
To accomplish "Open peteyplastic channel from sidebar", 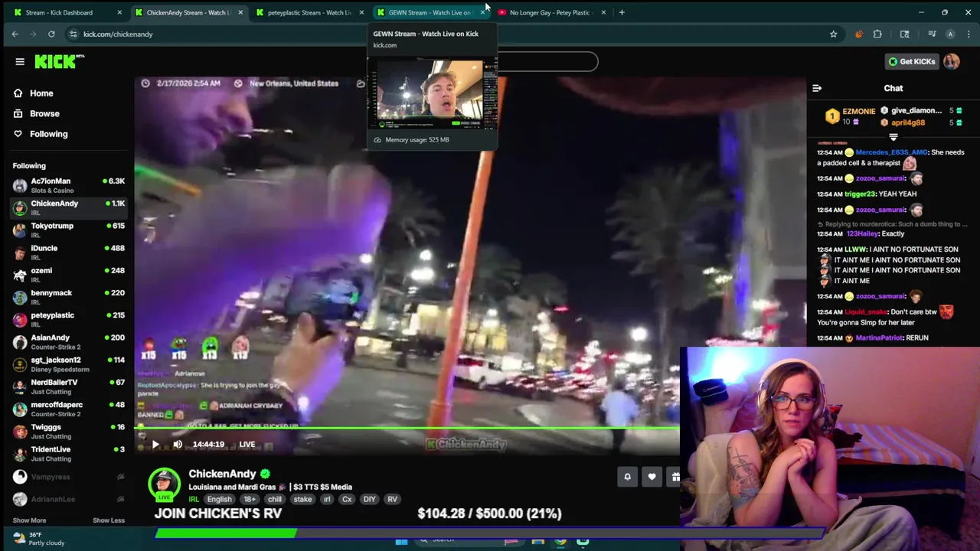I will tap(68, 318).
